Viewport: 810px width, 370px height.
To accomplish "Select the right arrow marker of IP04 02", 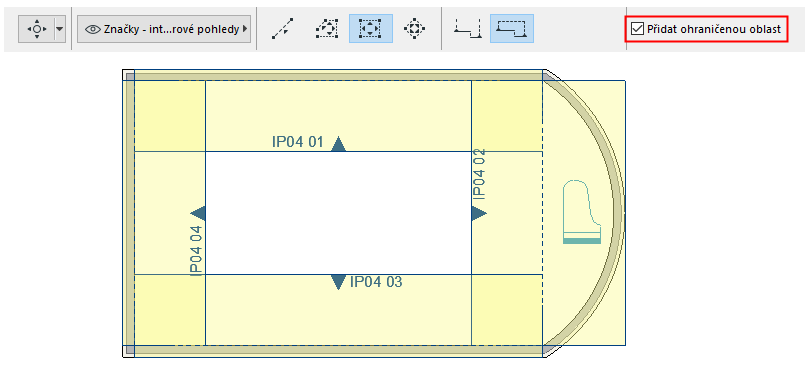I will pyautogui.click(x=479, y=213).
